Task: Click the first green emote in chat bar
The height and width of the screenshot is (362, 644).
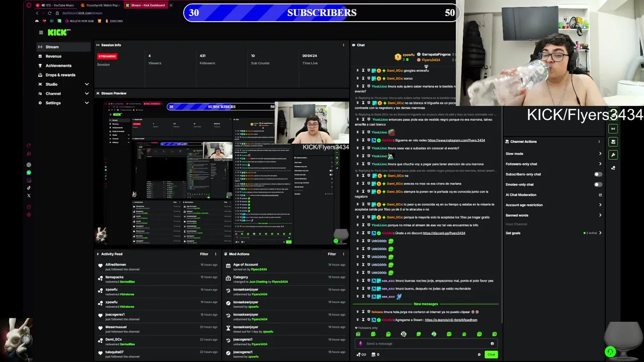Action: tap(358, 334)
